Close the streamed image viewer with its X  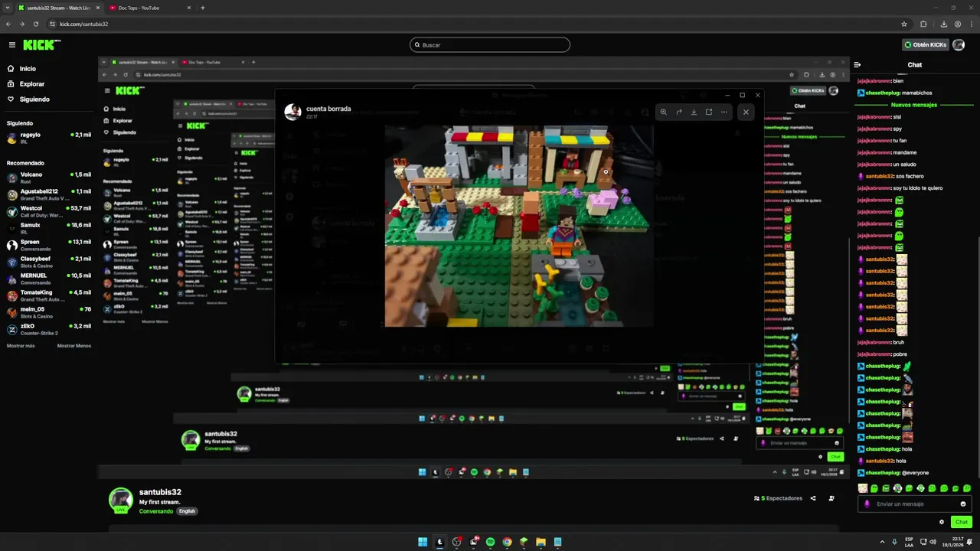(746, 112)
